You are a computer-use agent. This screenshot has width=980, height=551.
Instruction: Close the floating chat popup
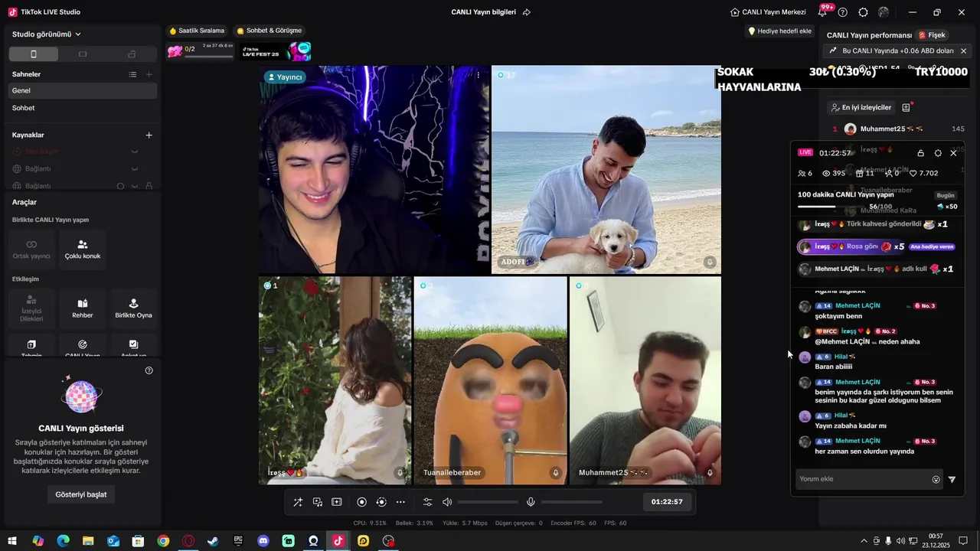(x=953, y=153)
